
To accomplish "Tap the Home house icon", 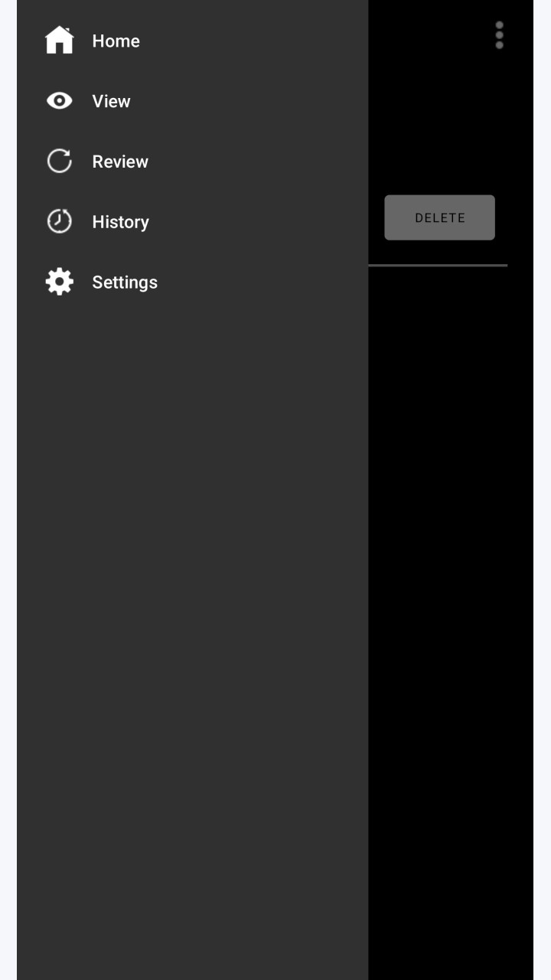I will (59, 41).
